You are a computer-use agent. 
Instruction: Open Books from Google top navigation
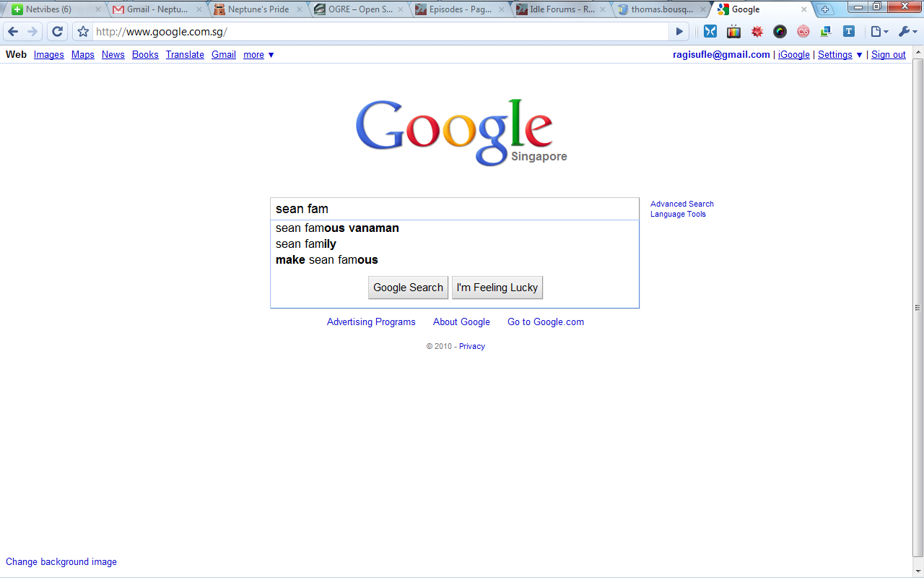click(x=145, y=55)
